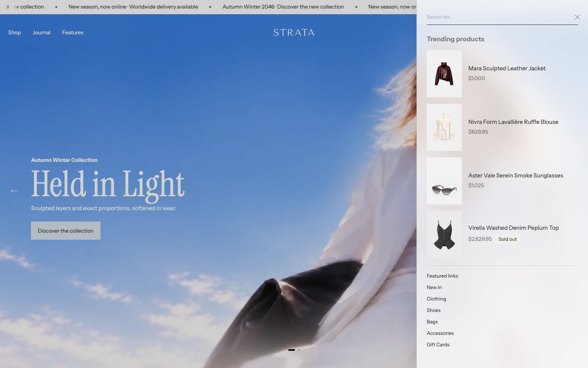The height and width of the screenshot is (368, 588).
Task: Click the Search for... input field
Action: pyautogui.click(x=498, y=17)
